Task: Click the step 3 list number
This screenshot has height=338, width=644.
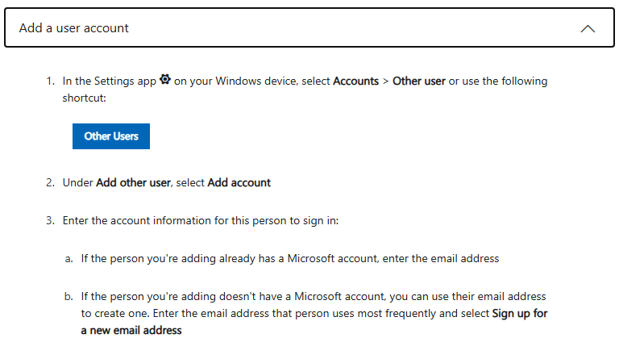Action: pyautogui.click(x=50, y=220)
